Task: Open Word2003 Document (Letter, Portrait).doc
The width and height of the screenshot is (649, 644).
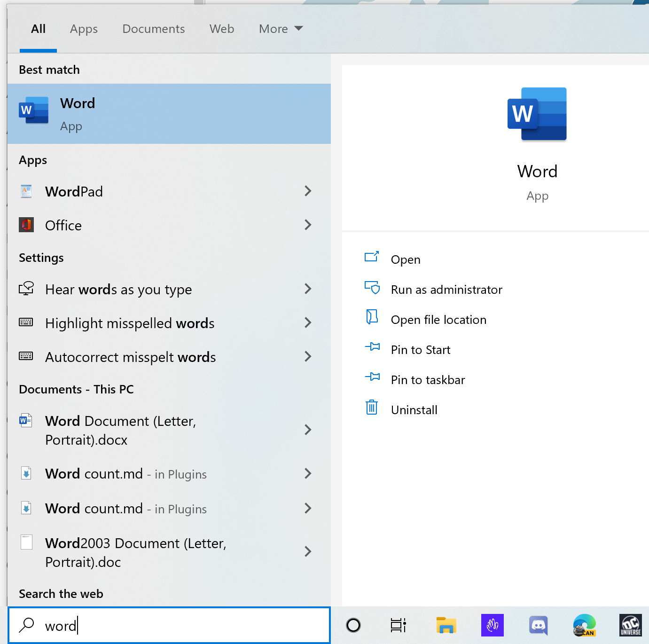Action: (169, 552)
